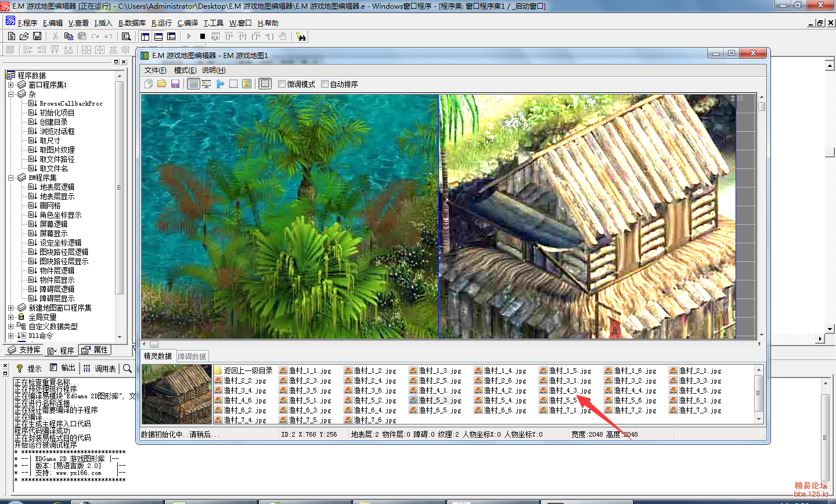Click the Run program play icon
This screenshot has height=504, width=836.
[189, 36]
